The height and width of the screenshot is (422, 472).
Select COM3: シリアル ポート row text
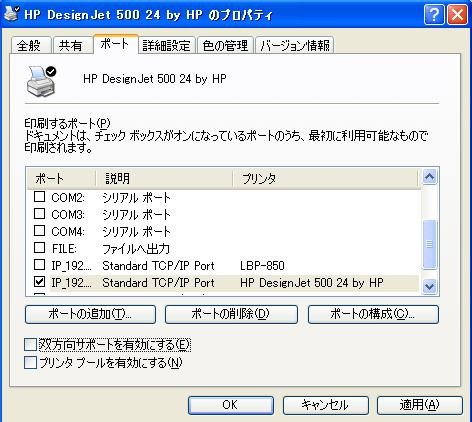pyautogui.click(x=136, y=215)
